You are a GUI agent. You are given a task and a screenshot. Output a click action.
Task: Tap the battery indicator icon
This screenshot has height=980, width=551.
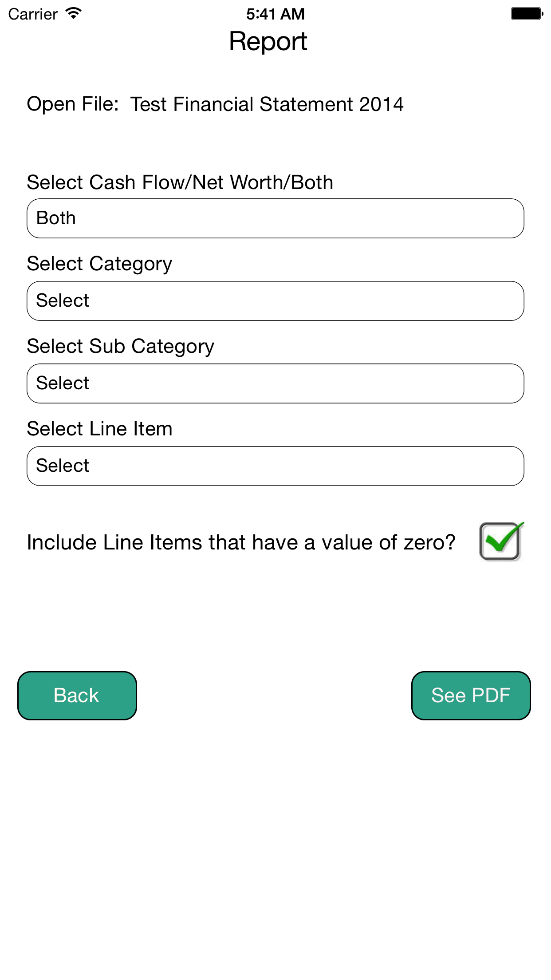point(526,13)
